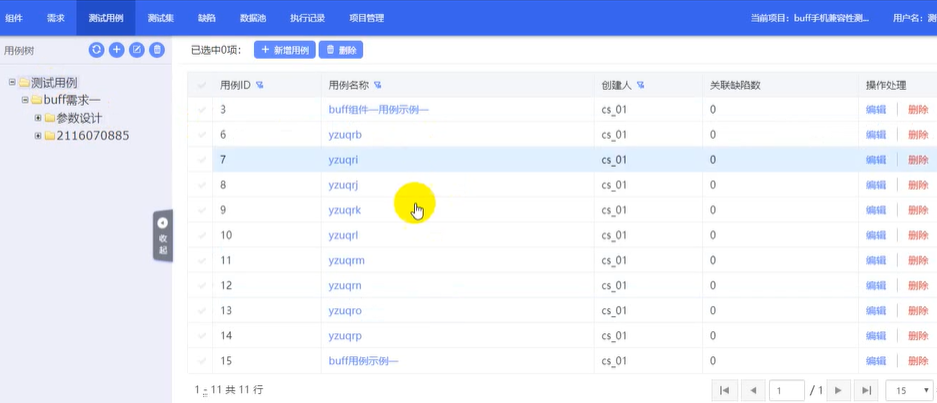Open test case link yzuqrm
This screenshot has width=937, height=403.
pos(346,261)
